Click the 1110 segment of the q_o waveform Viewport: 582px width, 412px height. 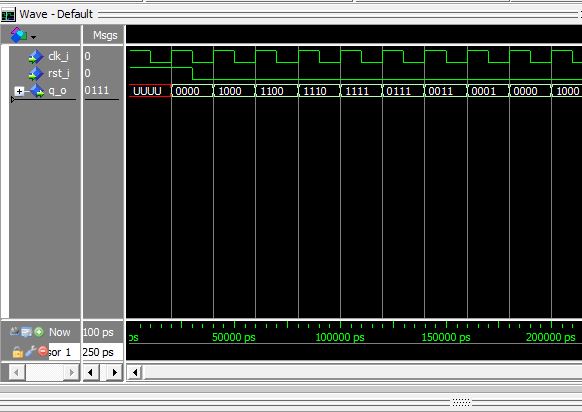319,91
